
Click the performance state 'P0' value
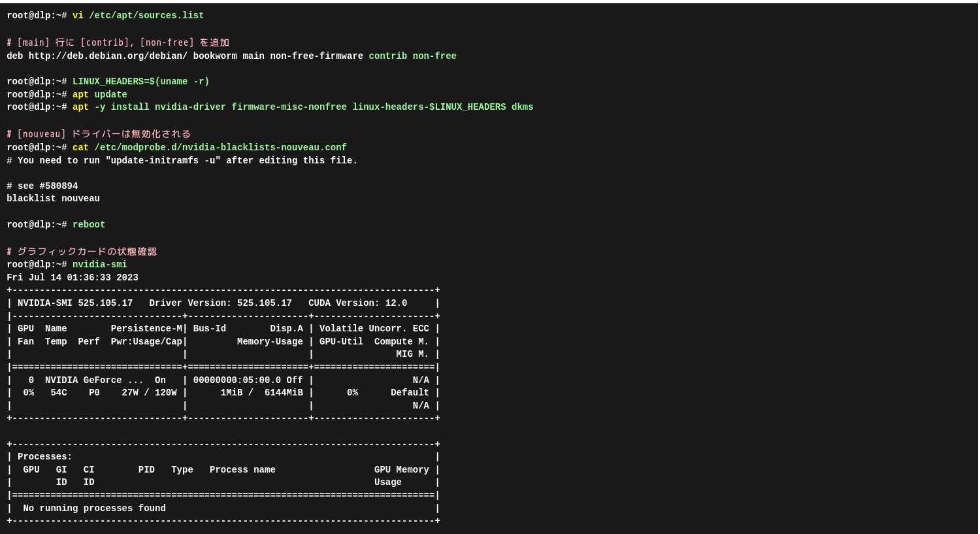[94, 393]
